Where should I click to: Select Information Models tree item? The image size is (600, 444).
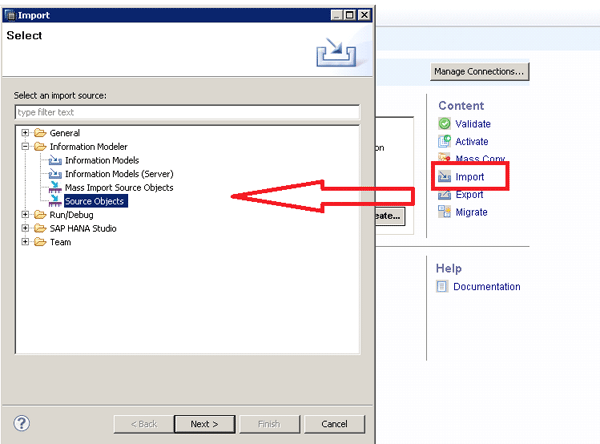[102, 160]
